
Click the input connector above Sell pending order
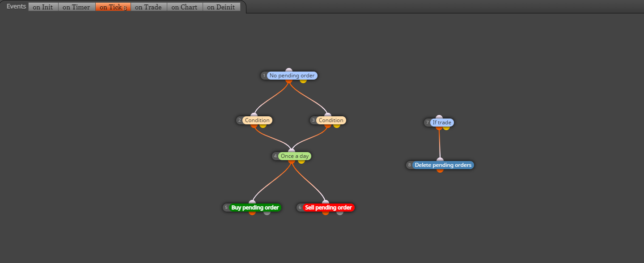pos(326,202)
